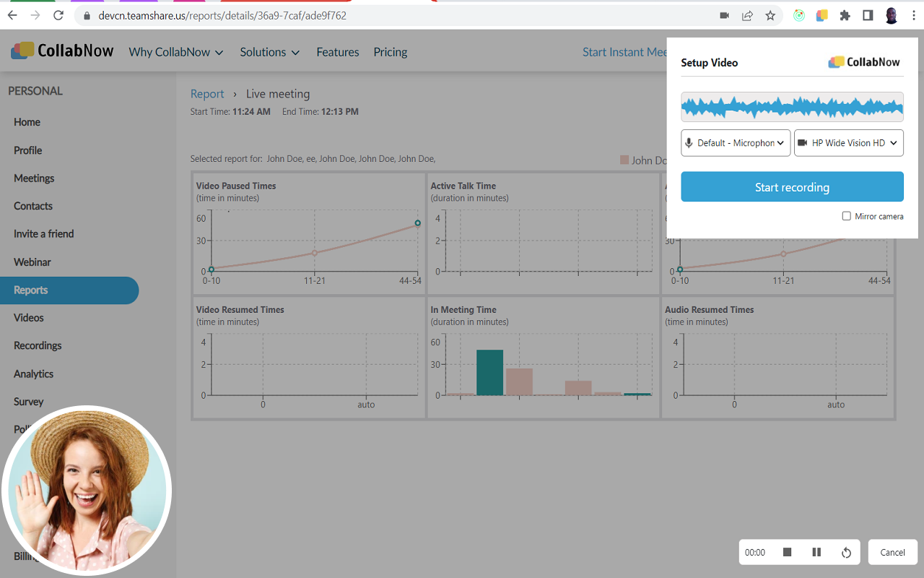Bookmark this page with the star icon
Image resolution: width=924 pixels, height=578 pixels.
(770, 15)
